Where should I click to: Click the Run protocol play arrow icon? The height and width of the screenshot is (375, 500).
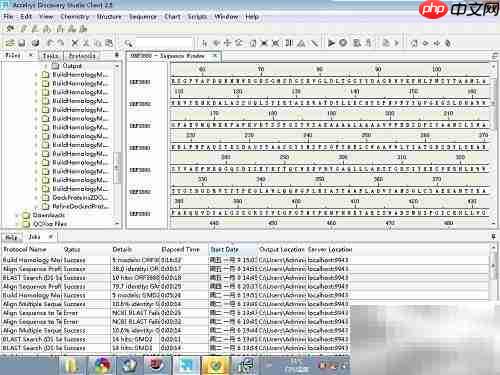(331, 43)
